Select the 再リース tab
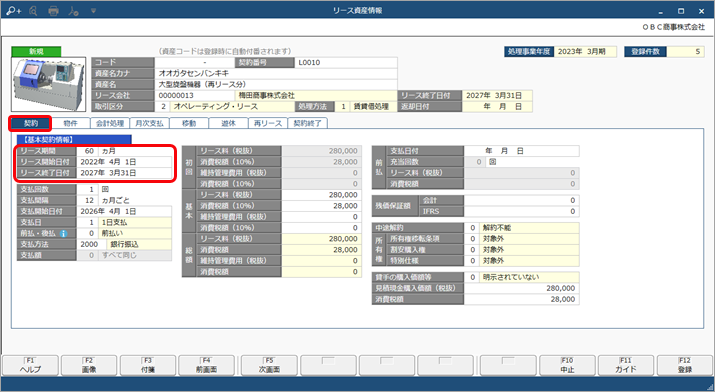 (x=268, y=123)
